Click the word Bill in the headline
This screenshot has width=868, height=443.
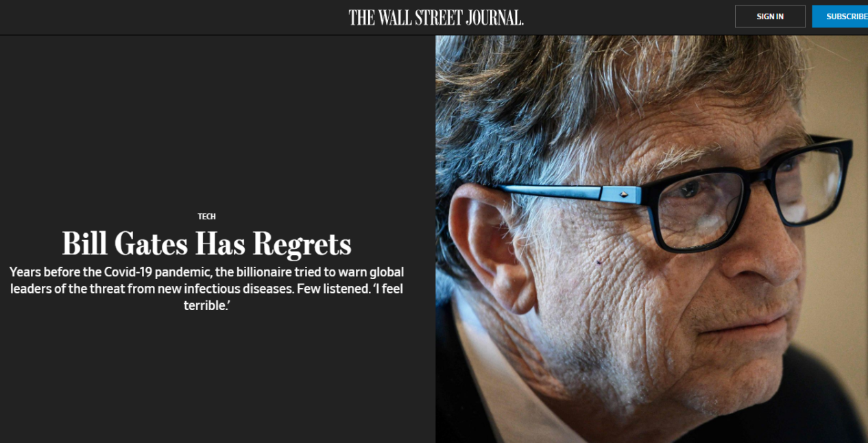85,243
